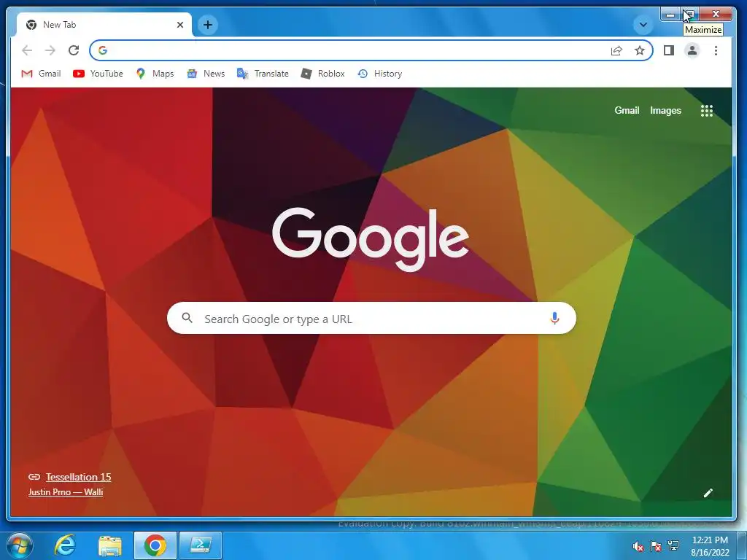The width and height of the screenshot is (747, 560).
Task: Click the network tray icon
Action: point(673,545)
